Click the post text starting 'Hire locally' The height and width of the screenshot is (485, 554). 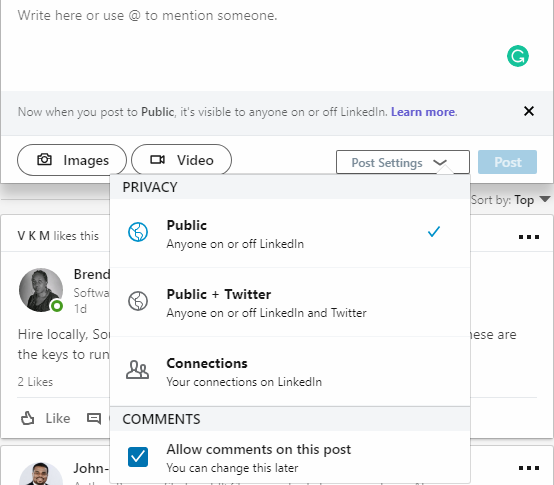pos(64,344)
